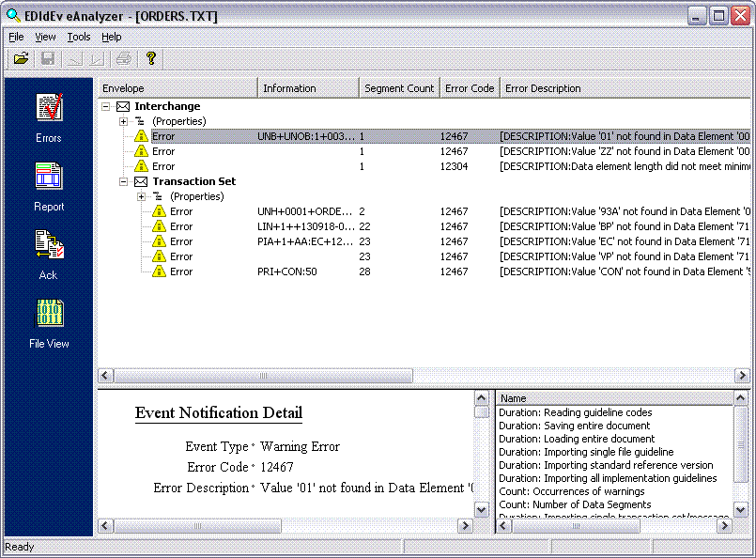Open the Report view icon

pos(49,186)
